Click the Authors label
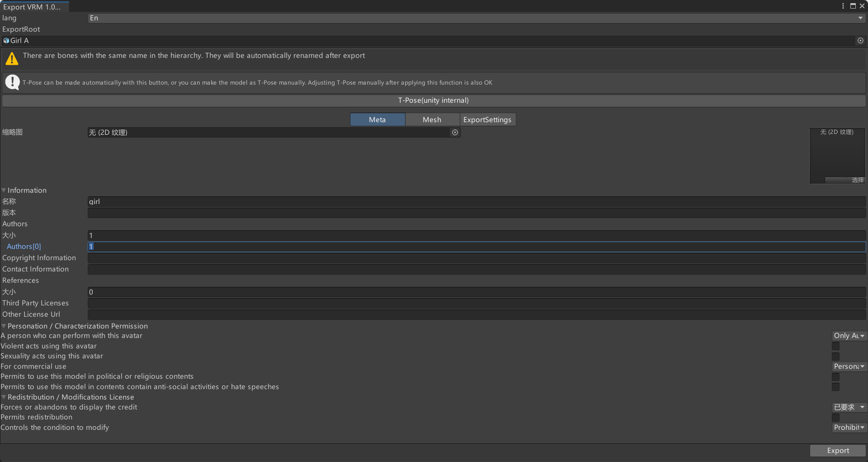 coord(15,224)
